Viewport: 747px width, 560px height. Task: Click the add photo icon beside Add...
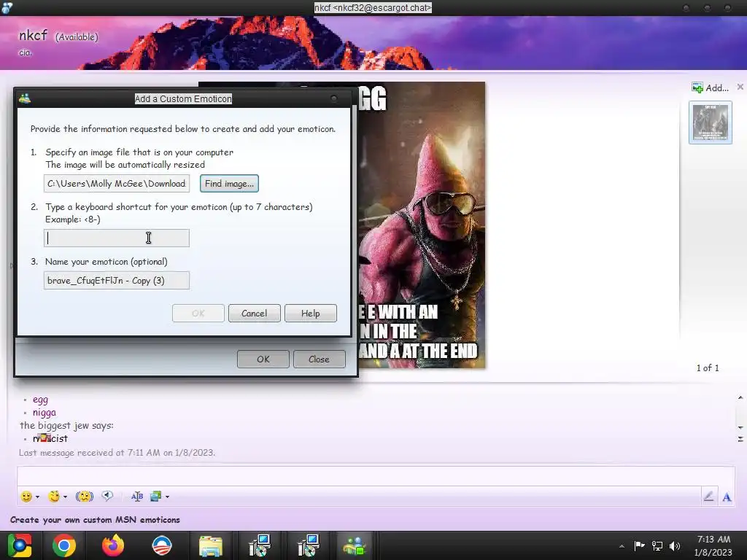click(697, 87)
